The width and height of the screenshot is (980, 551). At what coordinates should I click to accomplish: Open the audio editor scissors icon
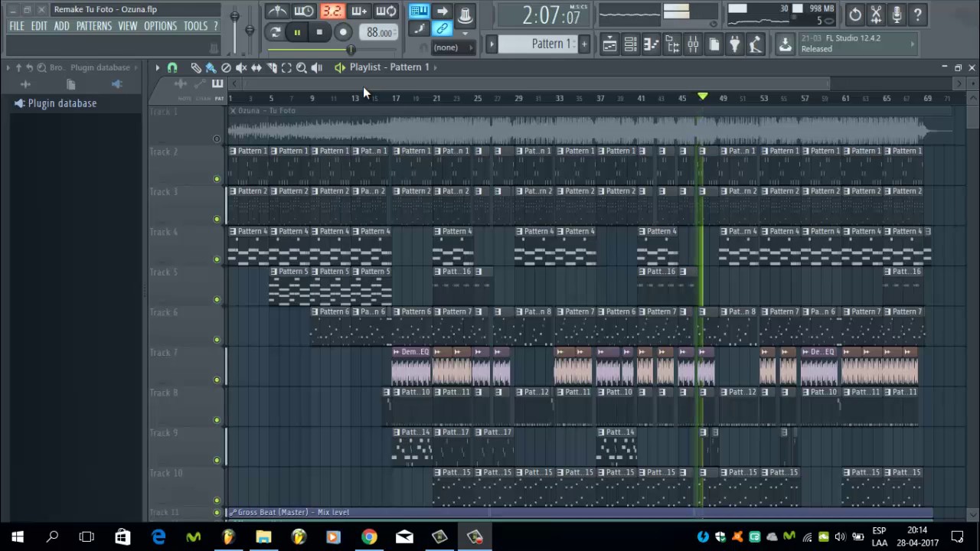tap(876, 15)
